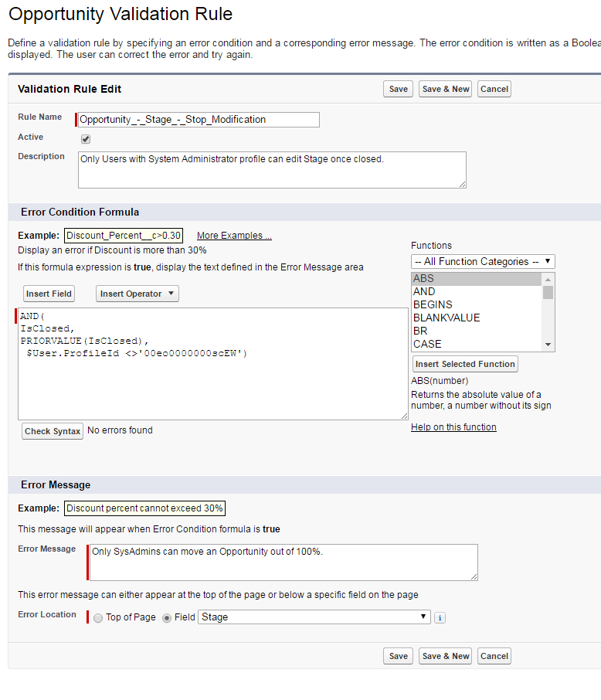
Task: Select CASE in the functions list
Action: tap(427, 344)
